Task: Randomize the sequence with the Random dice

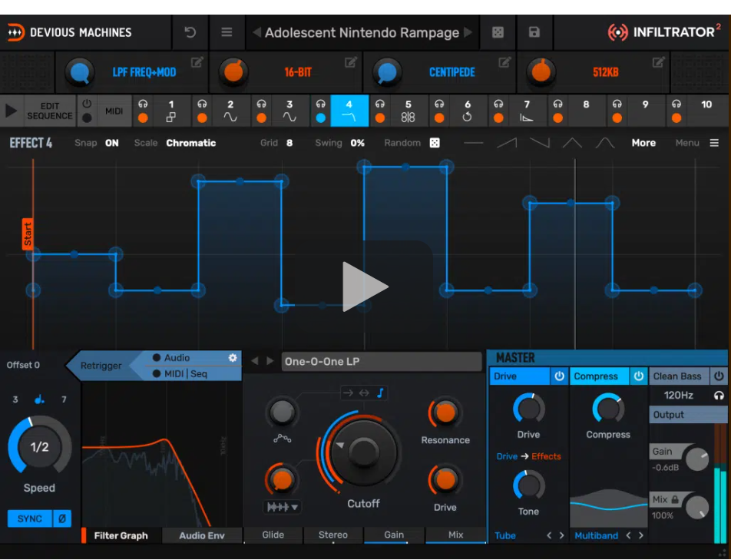Action: pos(435,143)
